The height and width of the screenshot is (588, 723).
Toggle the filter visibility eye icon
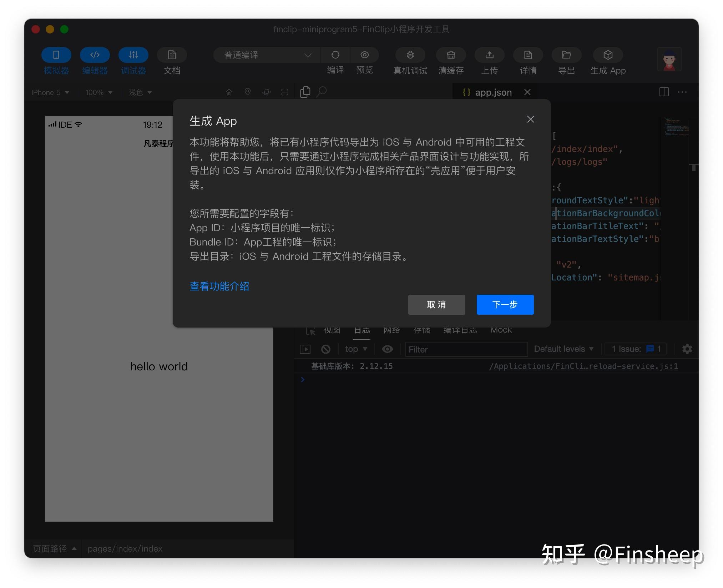coord(386,349)
